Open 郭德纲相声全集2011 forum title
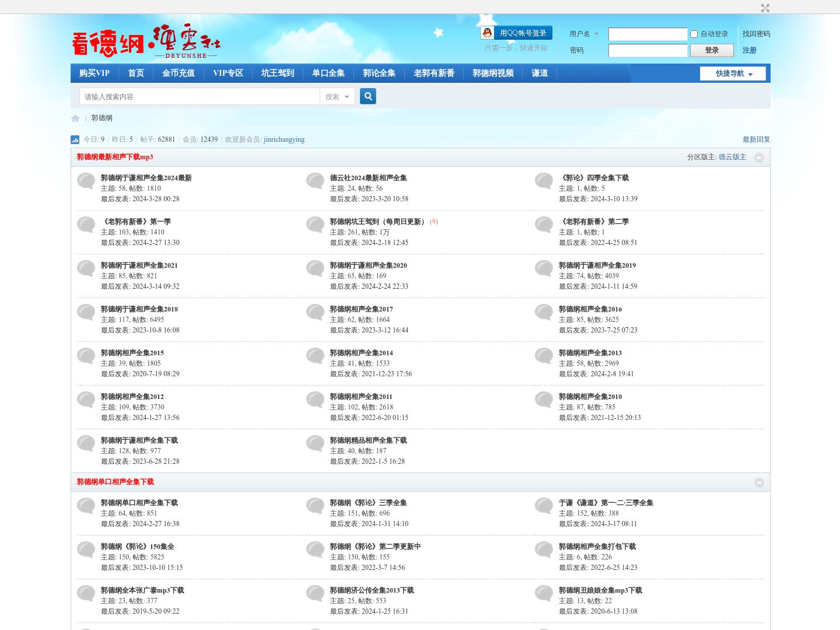 tap(361, 397)
